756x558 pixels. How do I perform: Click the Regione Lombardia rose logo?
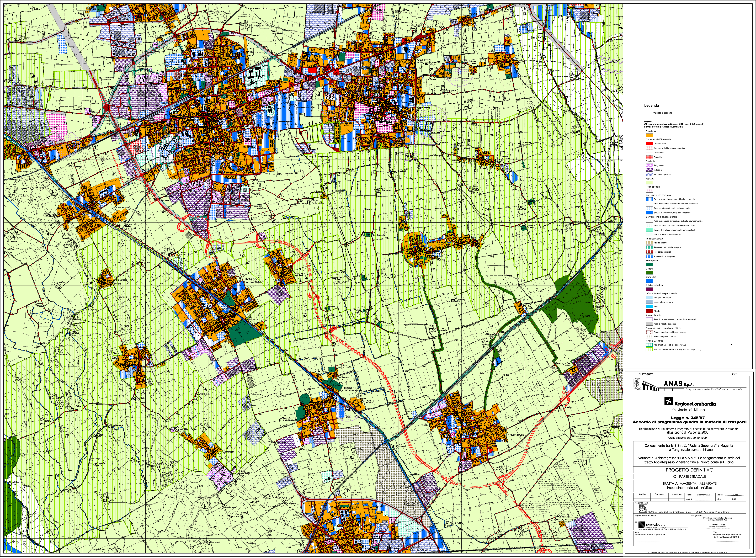669,401
